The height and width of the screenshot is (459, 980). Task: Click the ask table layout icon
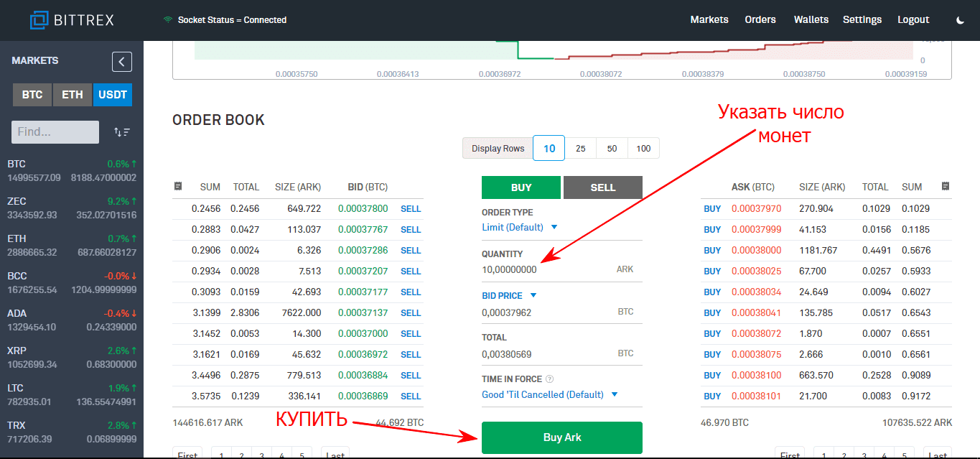(x=946, y=186)
